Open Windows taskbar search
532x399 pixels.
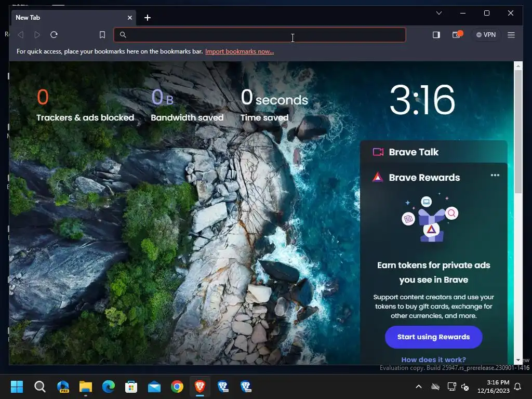click(39, 387)
